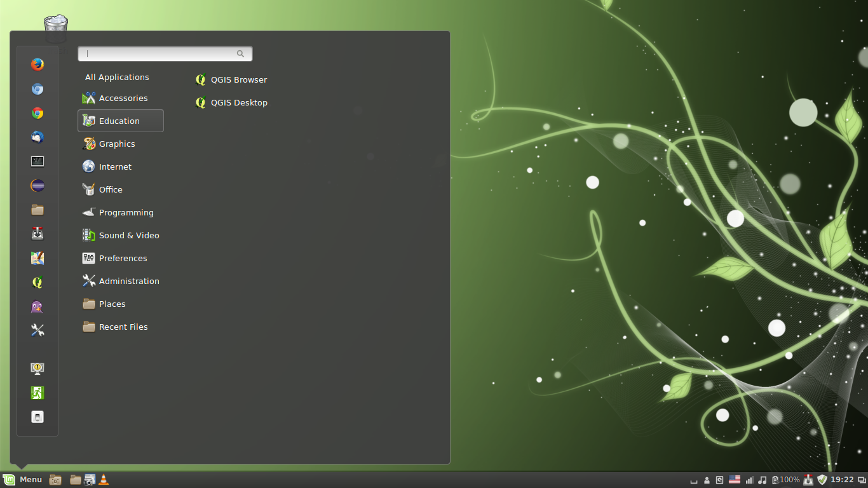Open the Places category
This screenshot has height=488, width=868.
point(121,304)
